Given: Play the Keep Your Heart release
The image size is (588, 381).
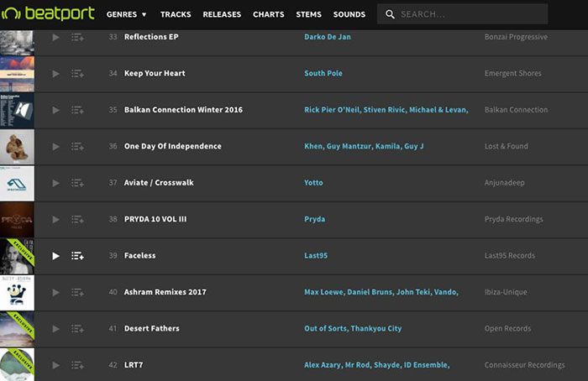Looking at the screenshot, I should click(x=55, y=74).
